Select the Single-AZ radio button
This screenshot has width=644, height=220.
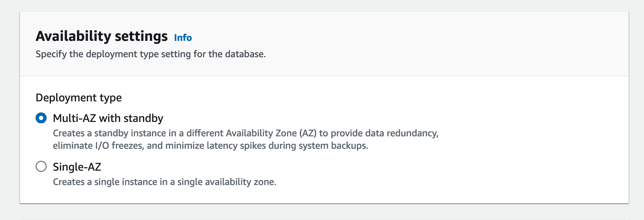coord(41,166)
